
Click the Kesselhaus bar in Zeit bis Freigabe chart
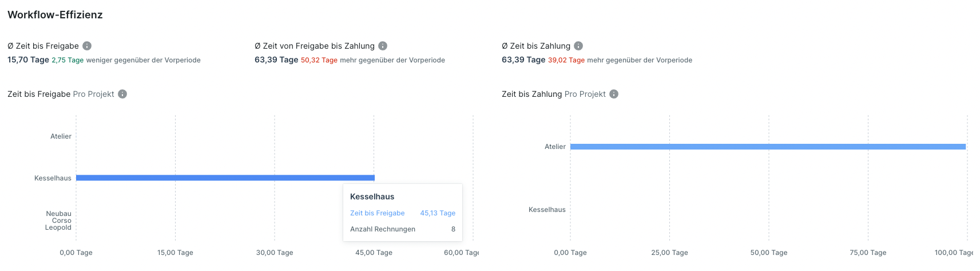225,178
